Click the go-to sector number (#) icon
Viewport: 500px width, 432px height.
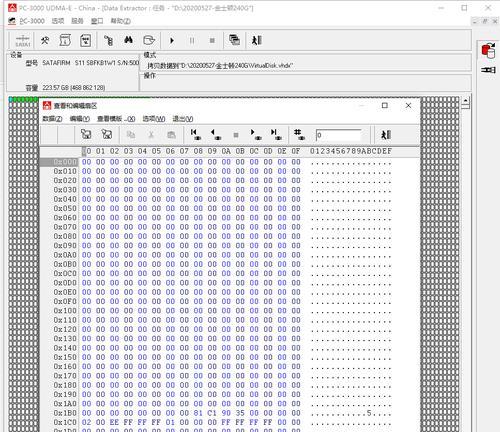click(299, 135)
